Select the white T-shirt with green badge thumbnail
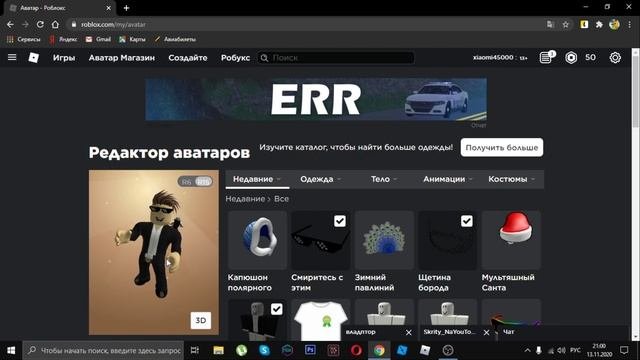This screenshot has width=640, height=360. click(320, 320)
